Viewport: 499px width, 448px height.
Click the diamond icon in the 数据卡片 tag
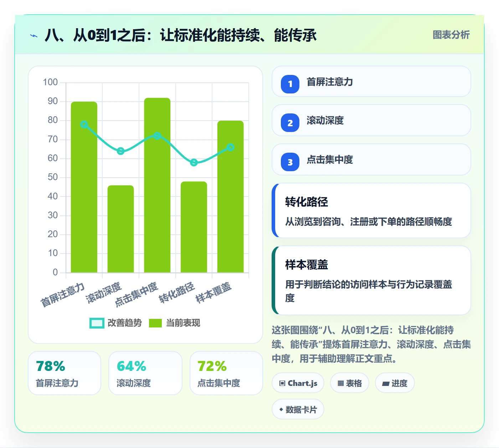click(x=281, y=409)
